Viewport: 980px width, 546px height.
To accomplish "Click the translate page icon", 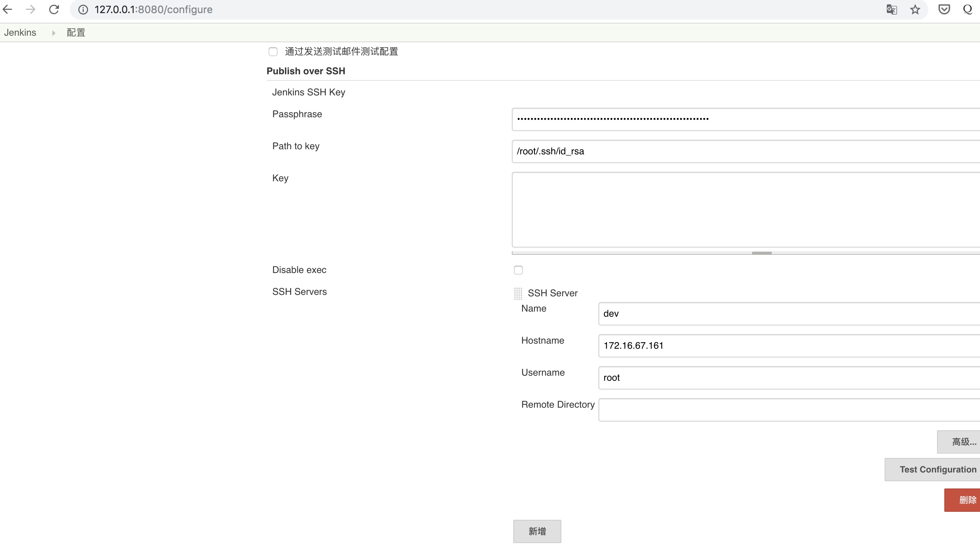I will coord(892,9).
